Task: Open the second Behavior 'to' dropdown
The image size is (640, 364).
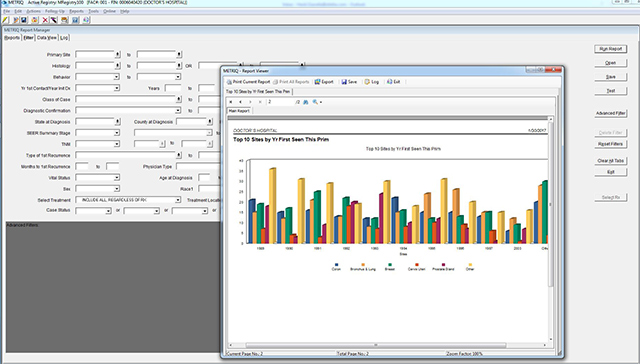Action: pos(178,77)
